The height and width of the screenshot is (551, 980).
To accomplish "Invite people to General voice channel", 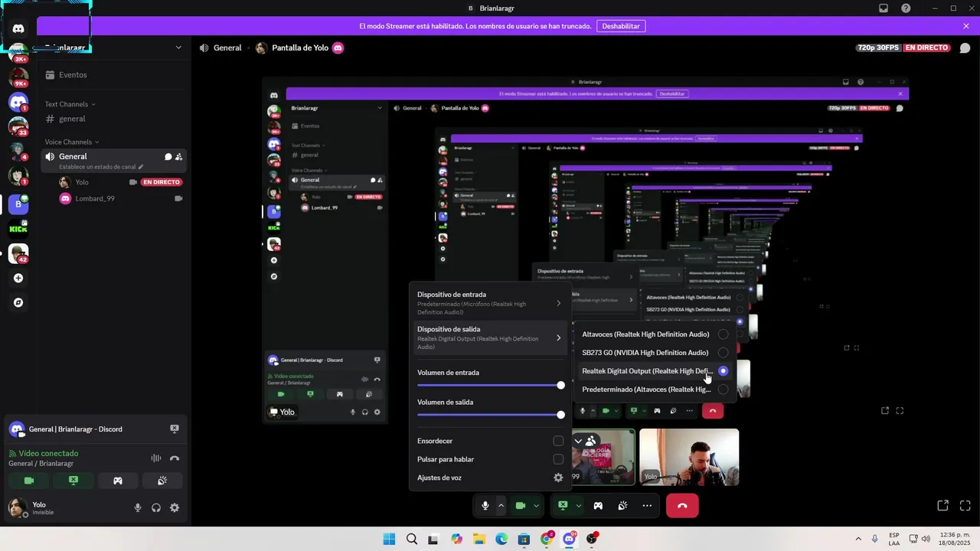I will pos(178,157).
